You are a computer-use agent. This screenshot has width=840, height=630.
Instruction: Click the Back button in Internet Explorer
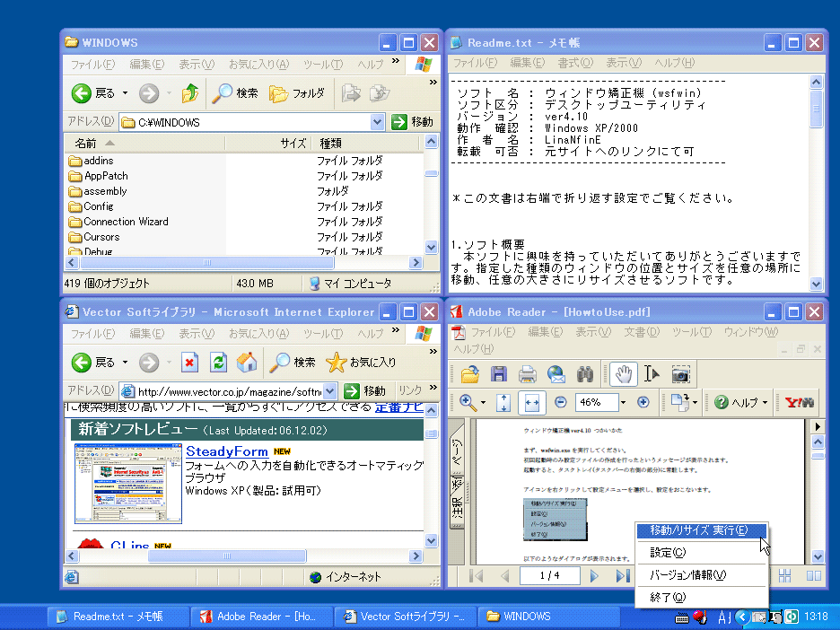(x=93, y=363)
